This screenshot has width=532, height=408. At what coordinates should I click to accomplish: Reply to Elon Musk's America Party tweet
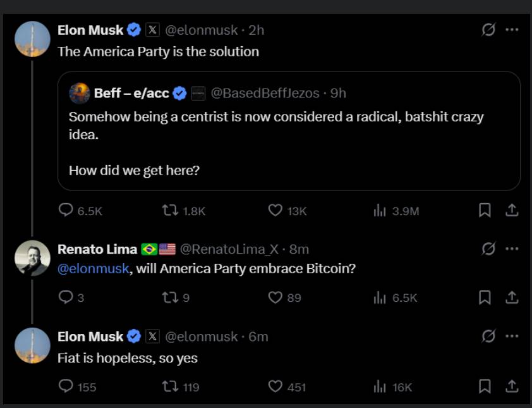pyautogui.click(x=66, y=211)
